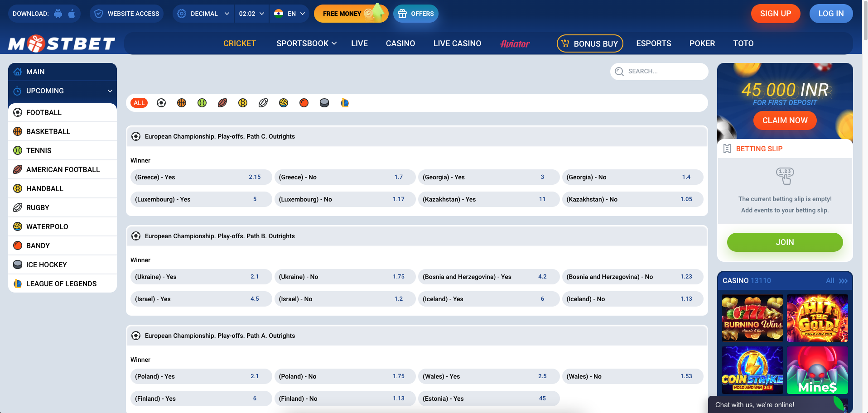Select American Football in the sidebar
Viewport: 868px width, 413px height.
(x=63, y=169)
